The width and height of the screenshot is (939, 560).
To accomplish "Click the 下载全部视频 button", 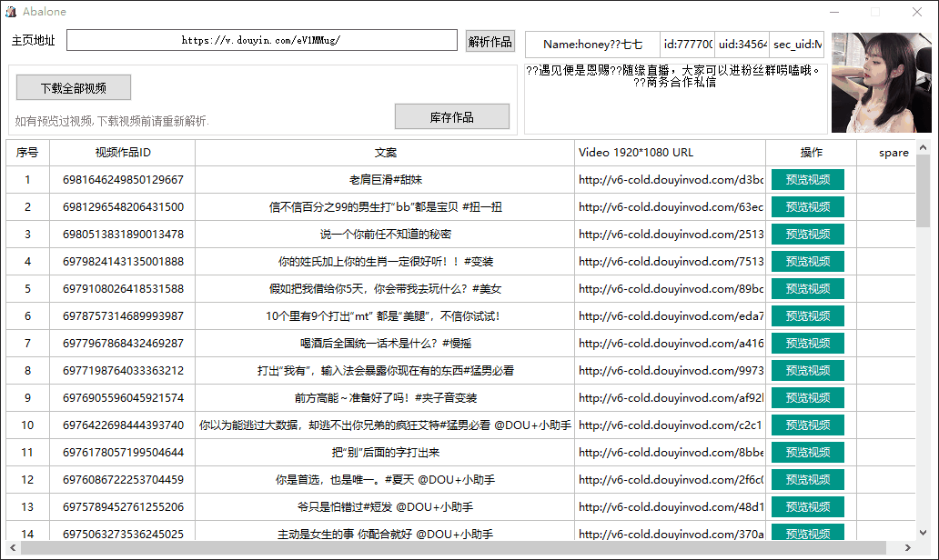I will pos(73,88).
